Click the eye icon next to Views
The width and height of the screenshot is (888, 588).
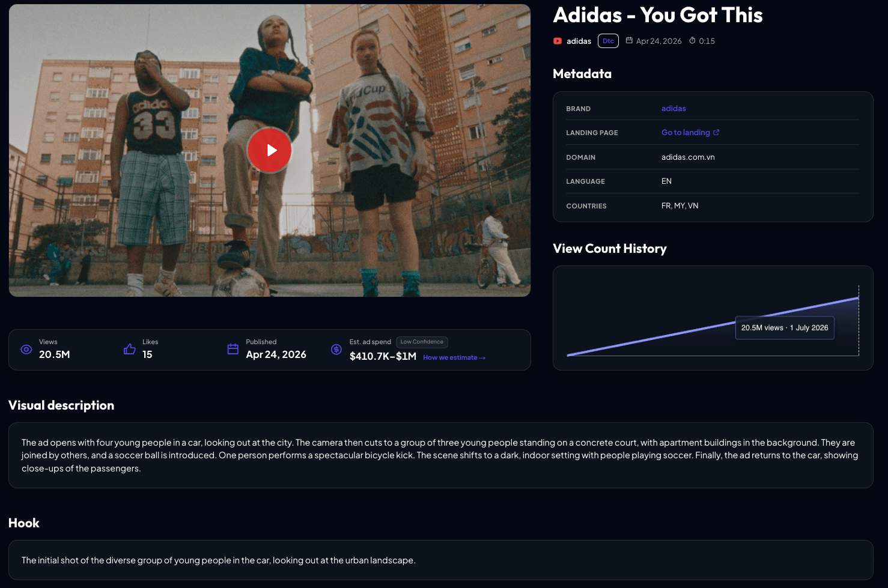point(26,350)
